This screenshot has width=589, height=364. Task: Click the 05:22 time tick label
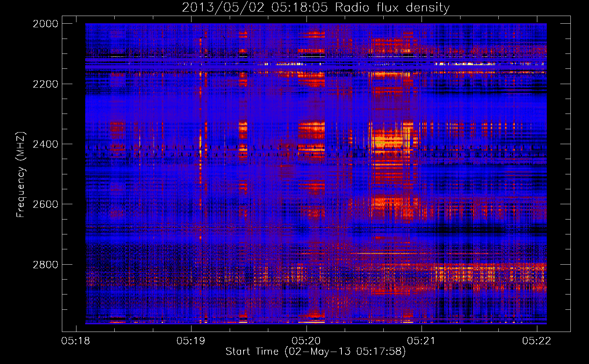coord(537,341)
